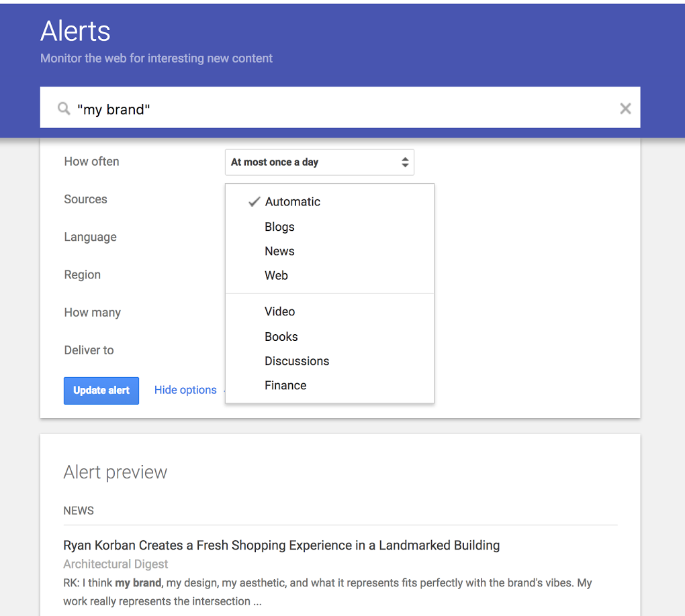Click the Region label
This screenshot has width=685, height=616.
tap(83, 274)
